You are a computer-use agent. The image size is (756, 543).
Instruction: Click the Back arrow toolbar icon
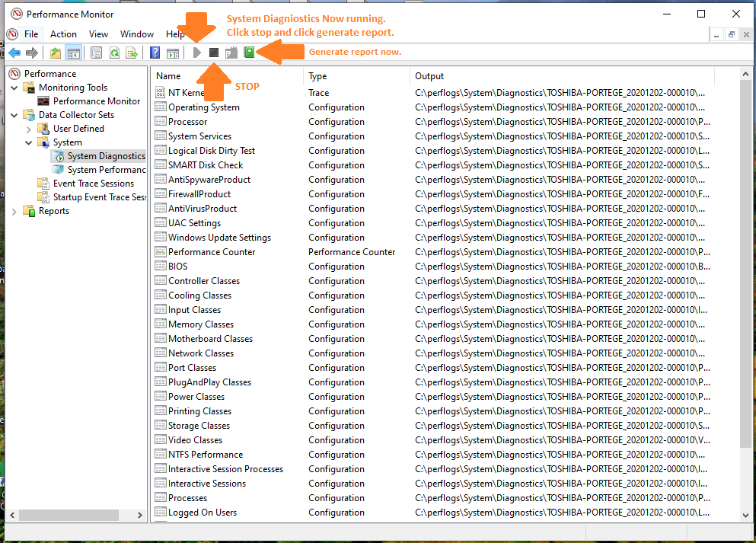tap(14, 53)
